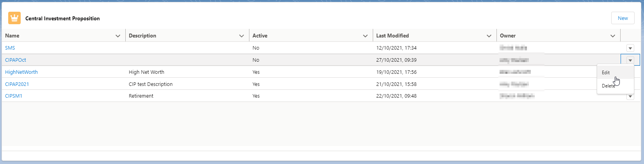Open the Last Modified column chevron menu
This screenshot has width=644, height=164.
[x=489, y=36]
